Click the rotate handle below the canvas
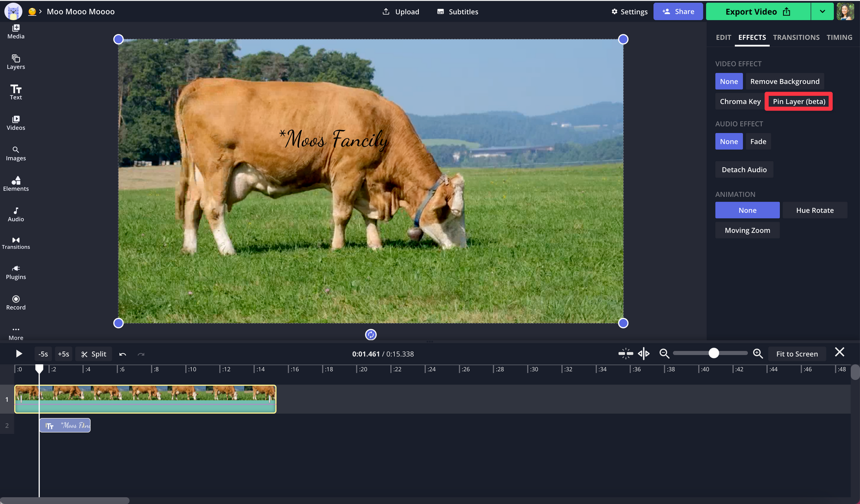Screen dimensions: 860x504 click(371, 334)
